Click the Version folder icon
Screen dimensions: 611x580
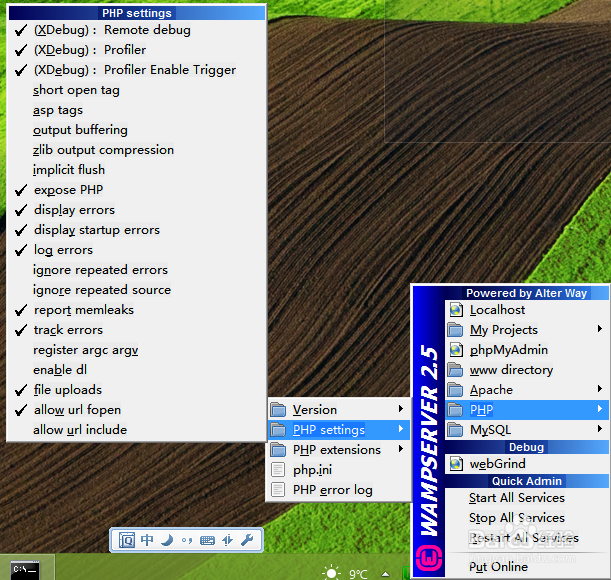278,410
